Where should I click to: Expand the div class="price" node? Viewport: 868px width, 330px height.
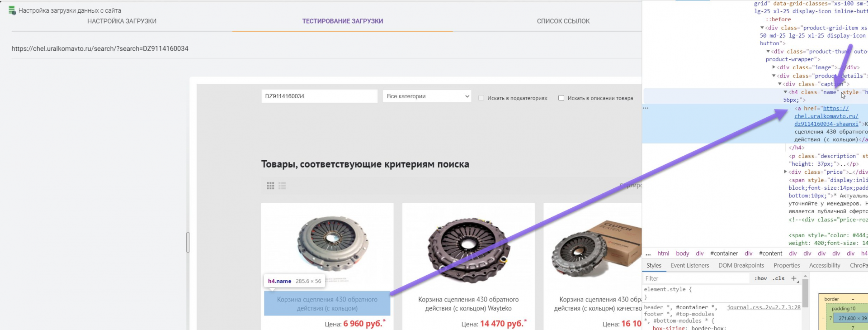click(785, 172)
